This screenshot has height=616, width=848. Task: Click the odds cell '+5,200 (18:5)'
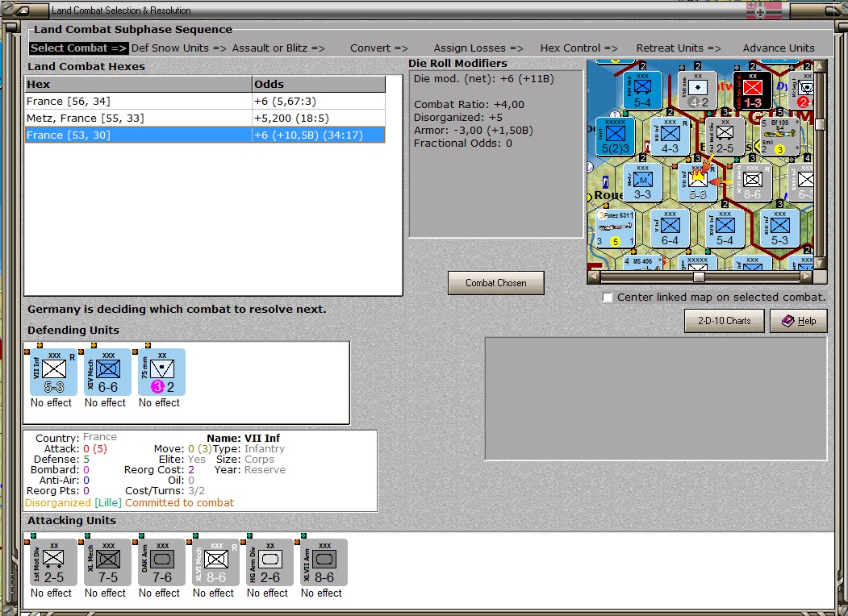tap(319, 118)
